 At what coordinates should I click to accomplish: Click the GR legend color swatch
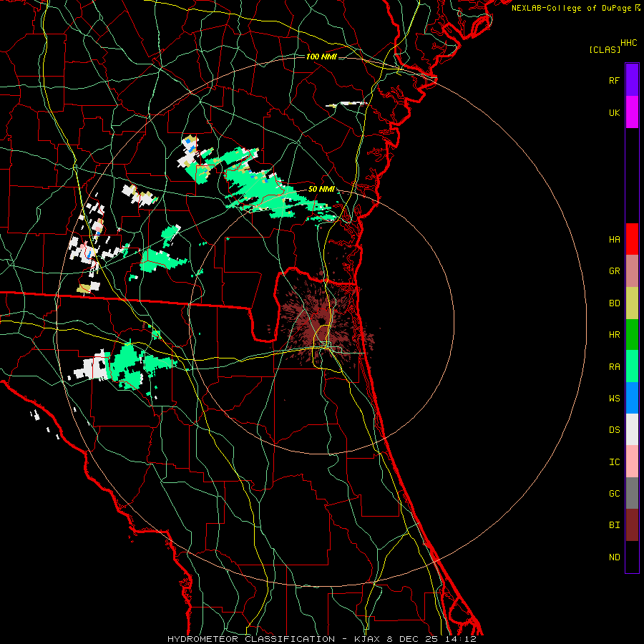tap(632, 271)
